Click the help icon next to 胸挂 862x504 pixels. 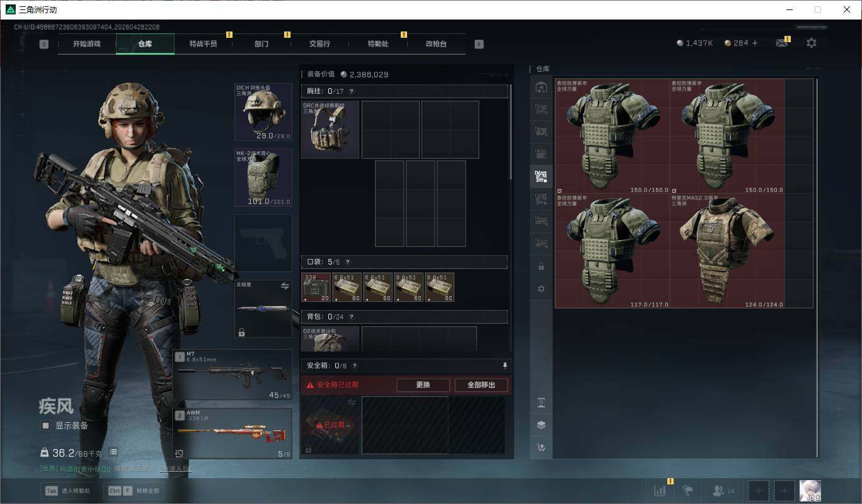[x=351, y=92]
